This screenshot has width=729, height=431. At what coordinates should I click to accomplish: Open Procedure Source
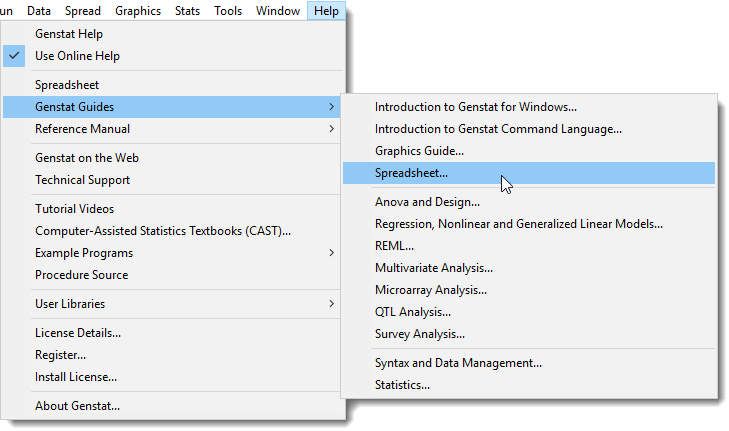coord(174,275)
